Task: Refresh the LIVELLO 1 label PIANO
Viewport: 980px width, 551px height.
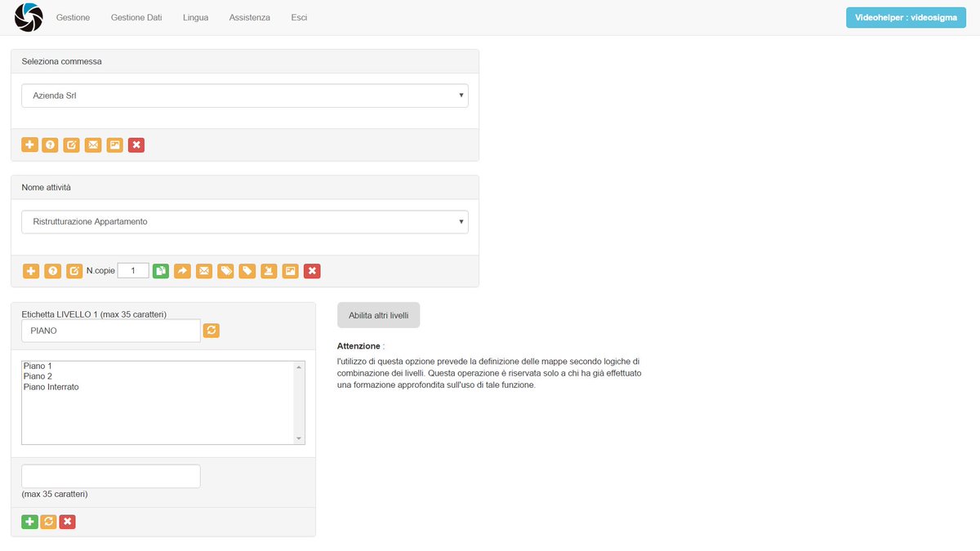Action: (211, 330)
